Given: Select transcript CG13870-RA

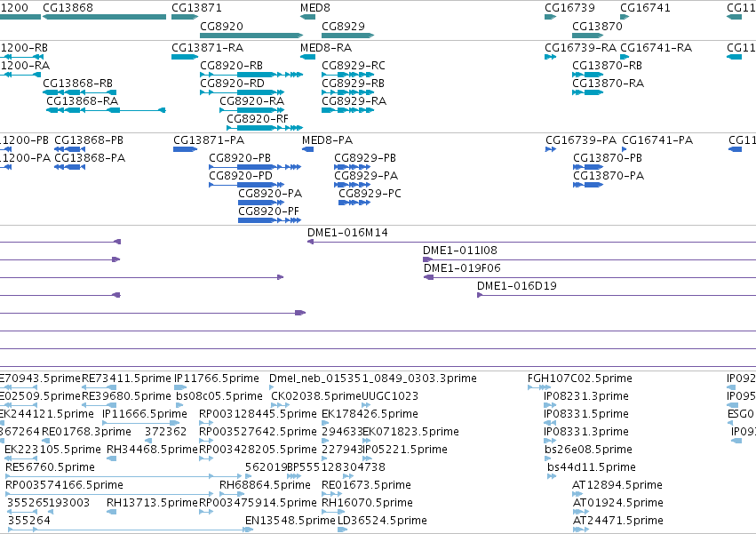Looking at the screenshot, I should (608, 83).
